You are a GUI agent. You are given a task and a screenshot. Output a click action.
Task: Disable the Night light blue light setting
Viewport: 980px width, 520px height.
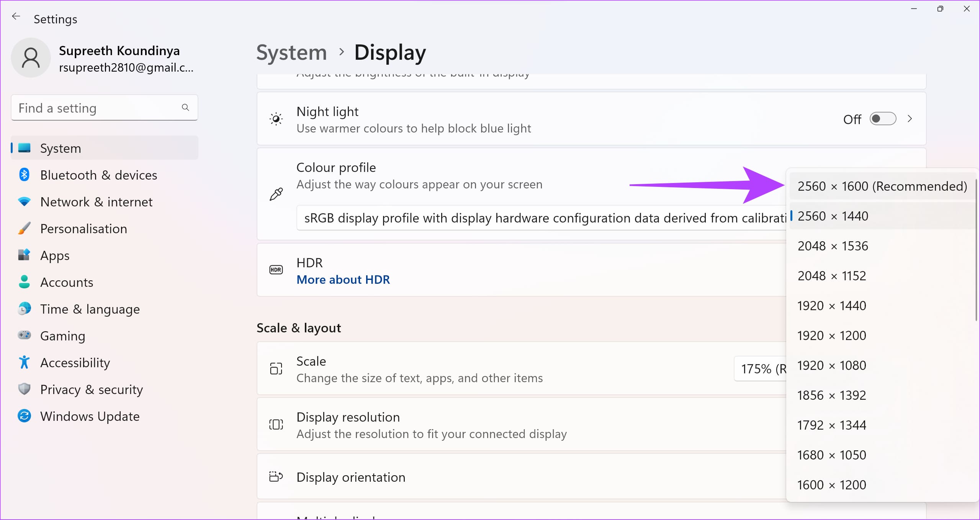[883, 119]
